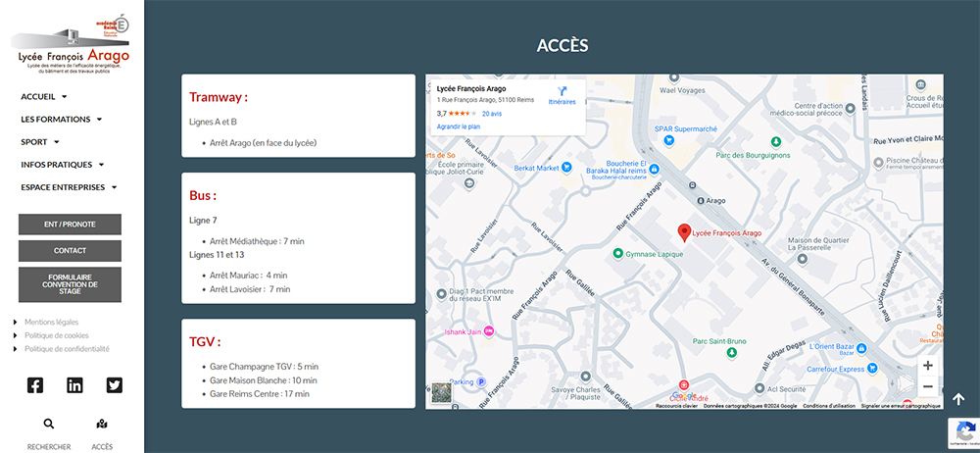Expand the ESPACE ENTREPRISES menu
The image size is (980, 453).
point(69,187)
